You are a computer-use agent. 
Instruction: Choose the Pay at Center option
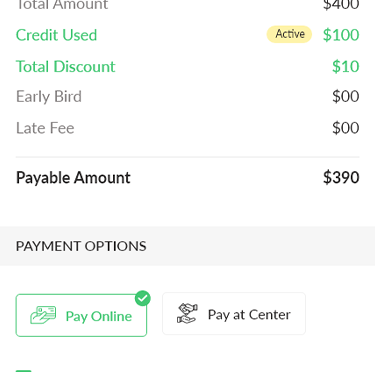click(x=234, y=314)
